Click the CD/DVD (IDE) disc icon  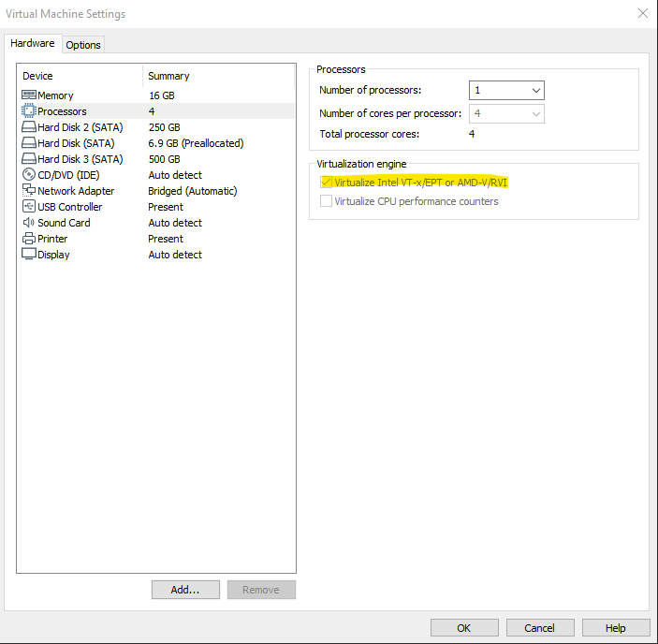[x=28, y=175]
